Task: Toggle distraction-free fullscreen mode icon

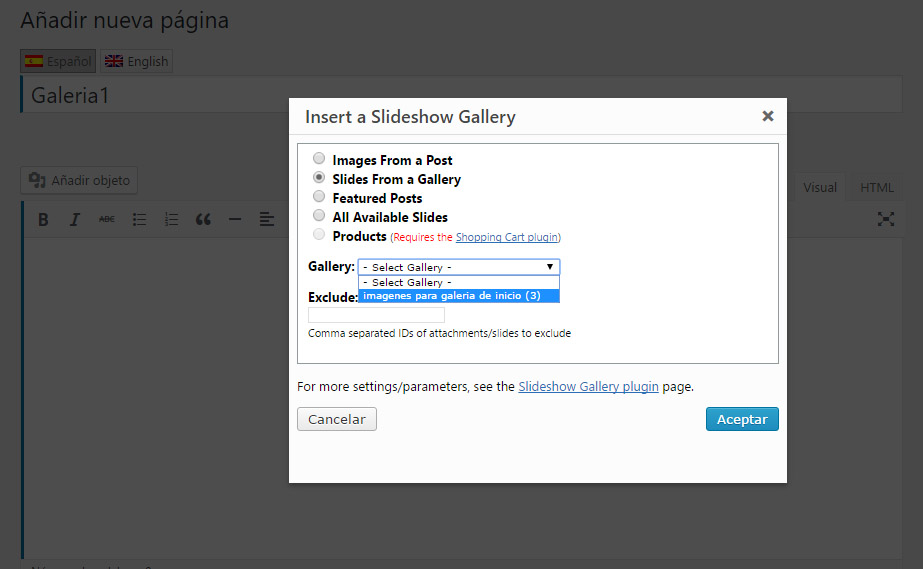Action: [885, 219]
